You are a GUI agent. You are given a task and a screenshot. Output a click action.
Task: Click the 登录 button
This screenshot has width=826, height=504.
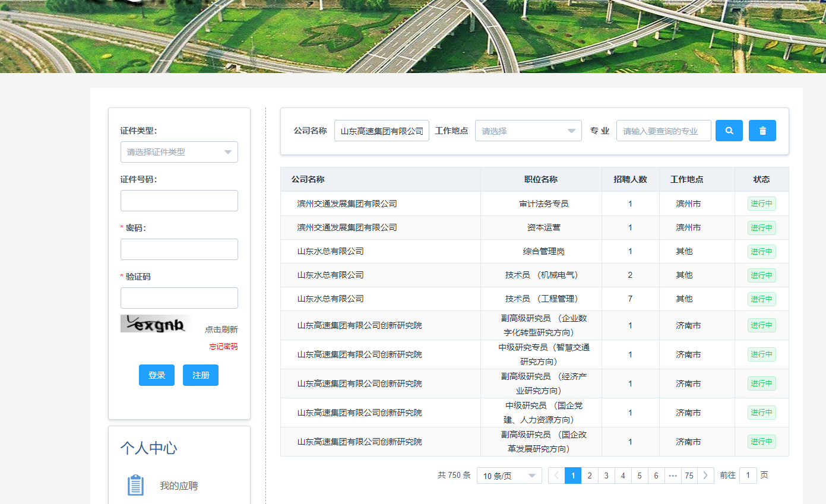click(x=157, y=375)
